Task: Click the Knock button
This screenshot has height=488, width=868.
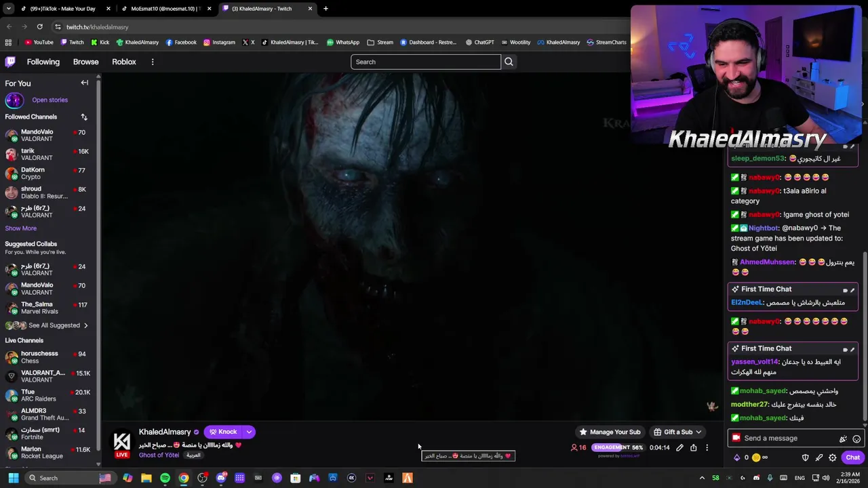Action: pyautogui.click(x=223, y=432)
